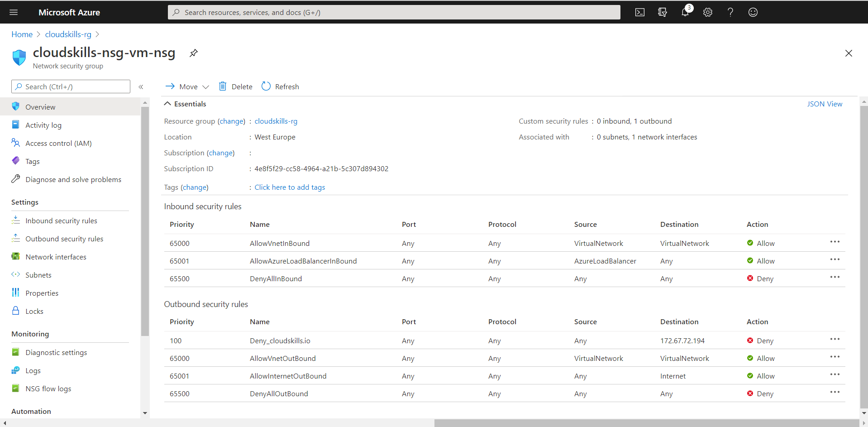
Task: Pin cloudskills-nsg-vm-nsg to dashboard
Action: coord(194,53)
